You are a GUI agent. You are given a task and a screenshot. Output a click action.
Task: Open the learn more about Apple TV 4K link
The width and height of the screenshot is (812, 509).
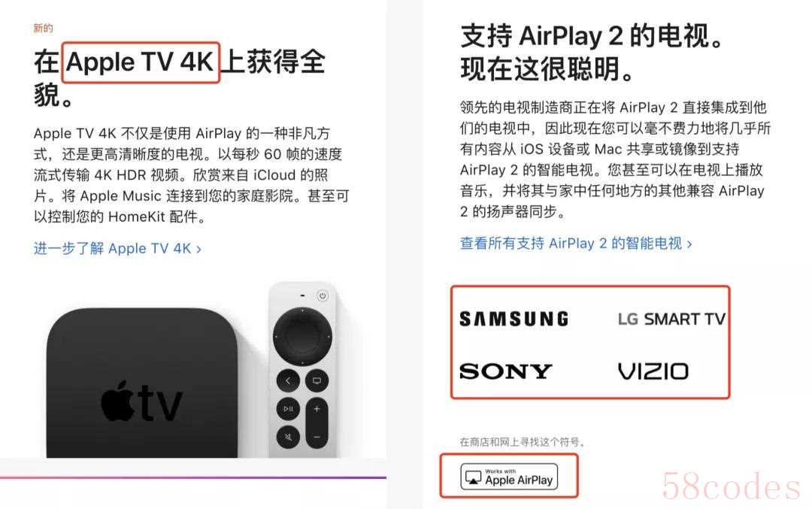point(117,249)
